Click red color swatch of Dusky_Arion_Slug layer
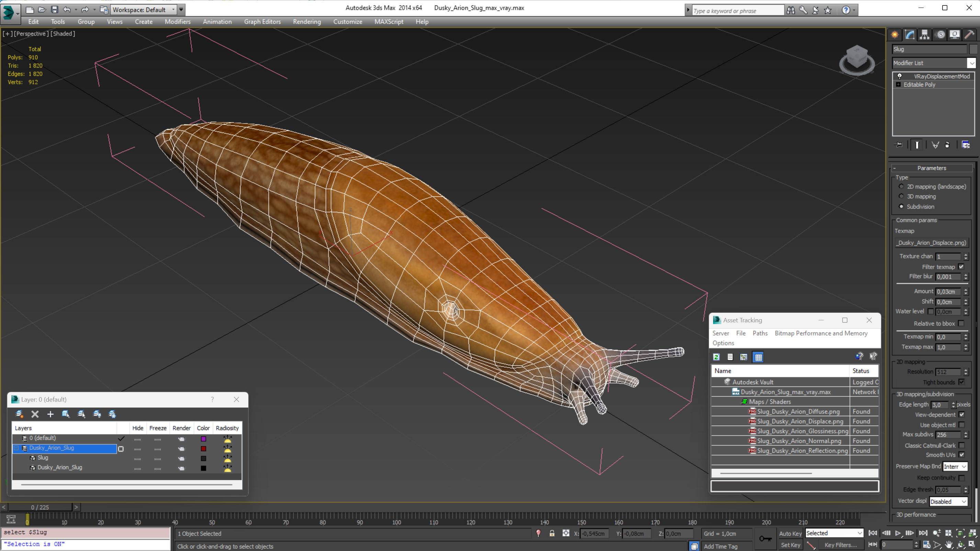 pyautogui.click(x=204, y=449)
